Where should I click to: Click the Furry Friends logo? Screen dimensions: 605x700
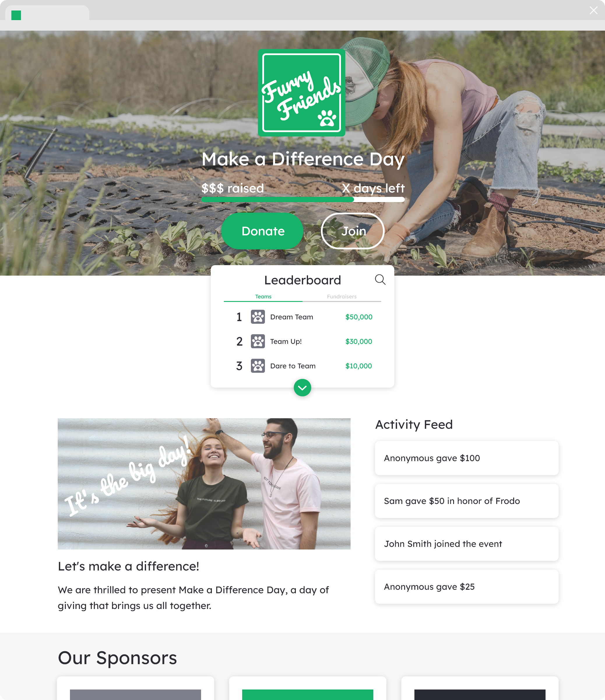(x=302, y=92)
